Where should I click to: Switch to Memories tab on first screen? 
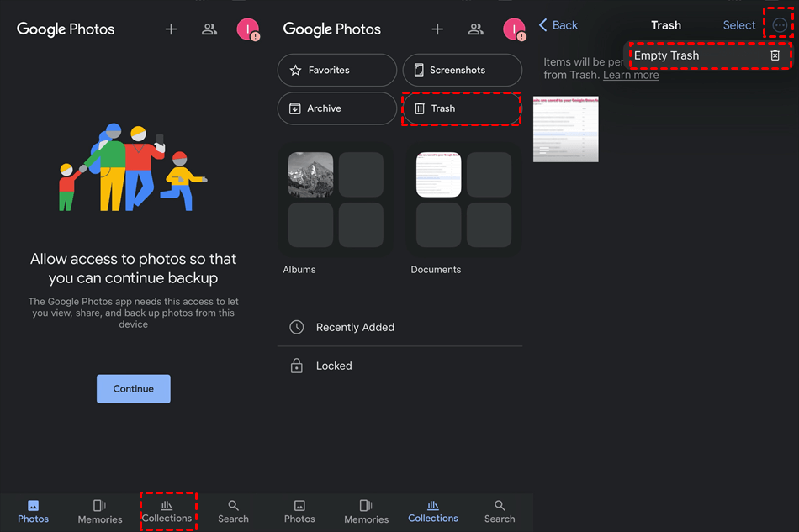click(100, 512)
